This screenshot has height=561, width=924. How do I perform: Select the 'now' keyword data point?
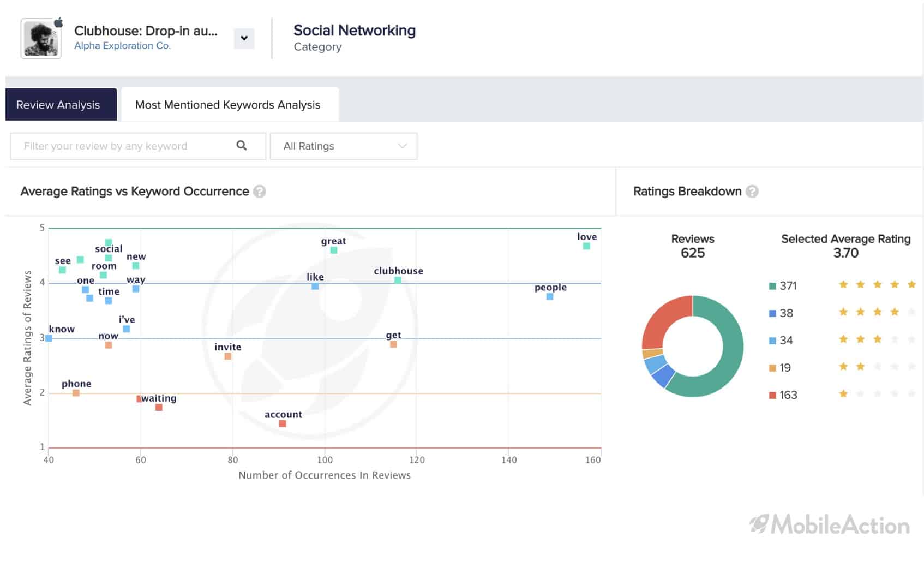tap(108, 345)
